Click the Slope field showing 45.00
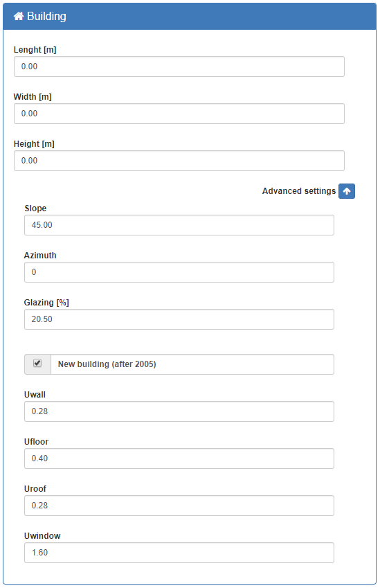This screenshot has width=380, height=588. (179, 225)
